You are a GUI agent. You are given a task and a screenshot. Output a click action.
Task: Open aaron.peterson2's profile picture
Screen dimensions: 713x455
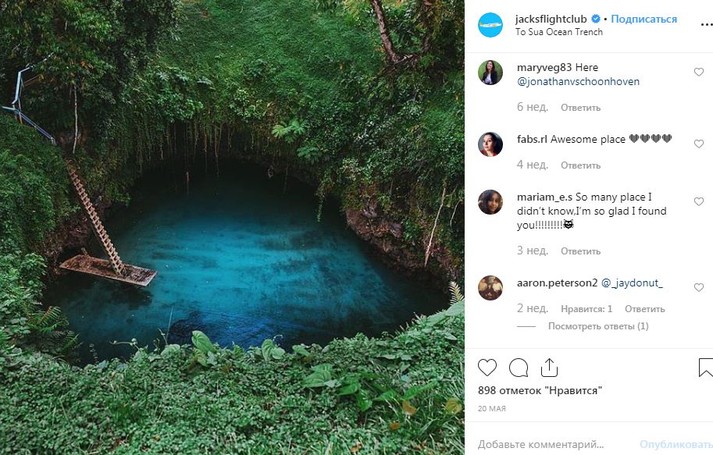coord(490,287)
